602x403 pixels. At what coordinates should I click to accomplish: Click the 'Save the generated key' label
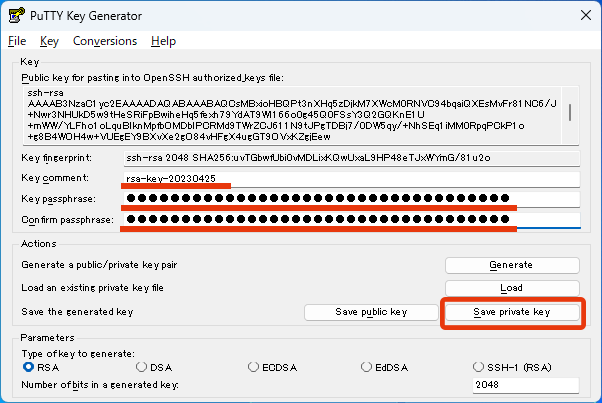pos(78,312)
